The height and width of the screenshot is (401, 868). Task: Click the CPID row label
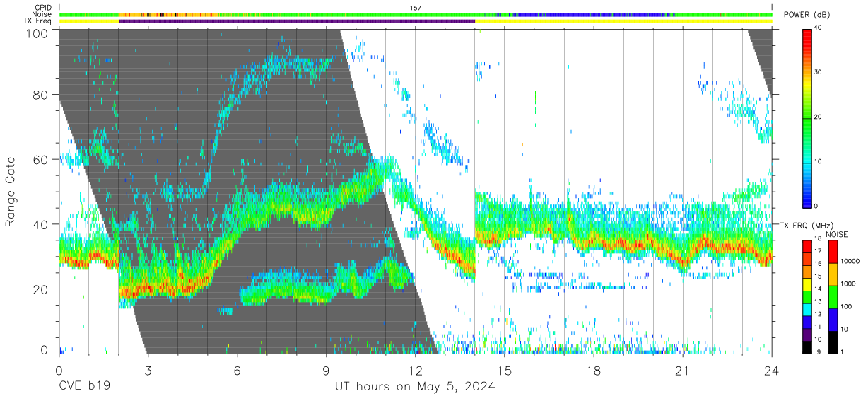click(43, 8)
